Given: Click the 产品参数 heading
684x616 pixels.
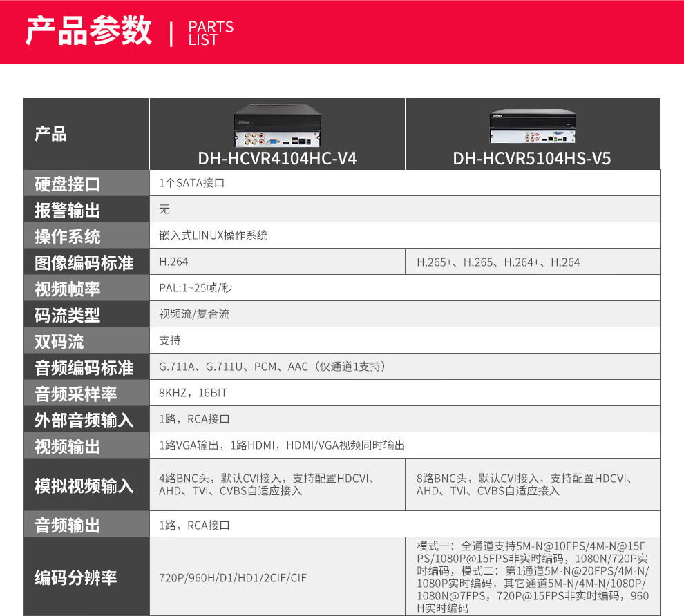Looking at the screenshot, I should (x=89, y=30).
